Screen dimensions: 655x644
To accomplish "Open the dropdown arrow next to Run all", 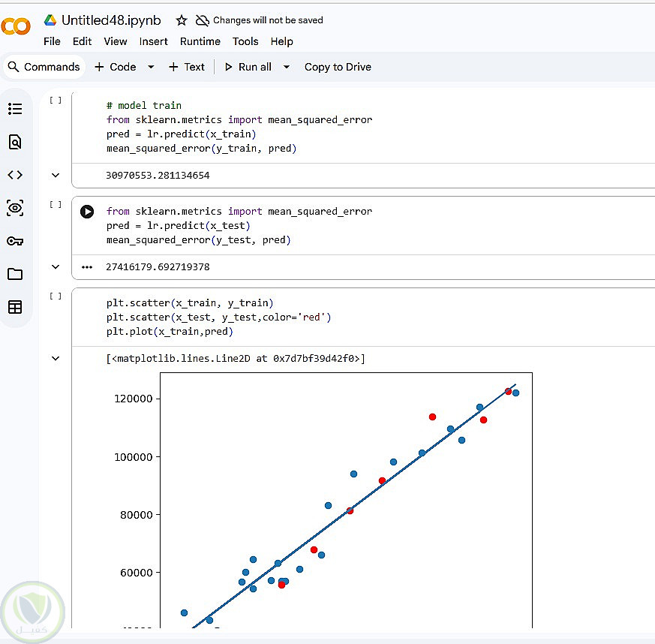I will 287,67.
